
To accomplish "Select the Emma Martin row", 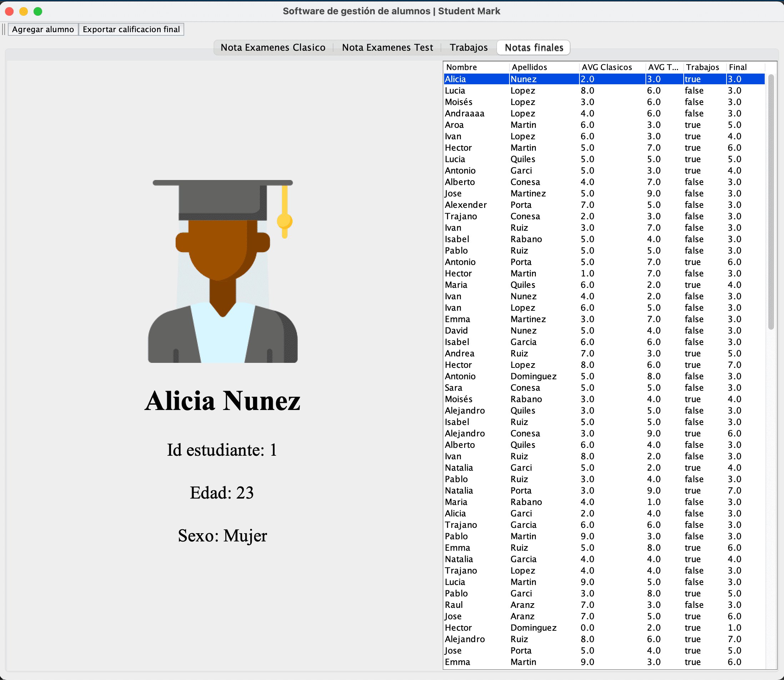I will coord(604,662).
